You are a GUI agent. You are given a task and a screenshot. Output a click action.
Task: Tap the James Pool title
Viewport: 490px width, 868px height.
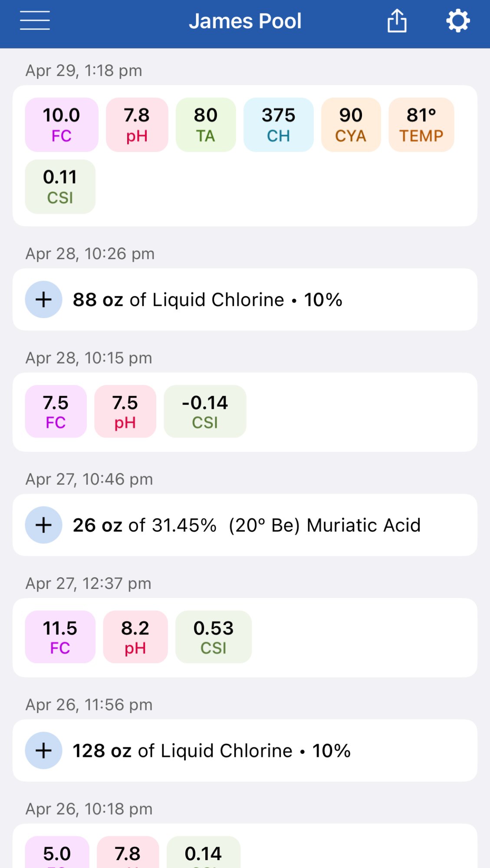tap(245, 21)
